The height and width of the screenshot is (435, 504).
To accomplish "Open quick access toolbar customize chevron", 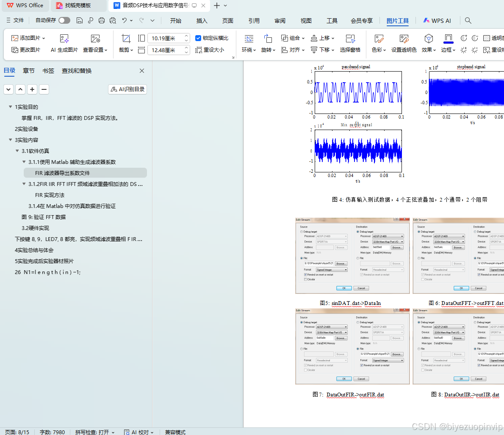I will coord(152,20).
